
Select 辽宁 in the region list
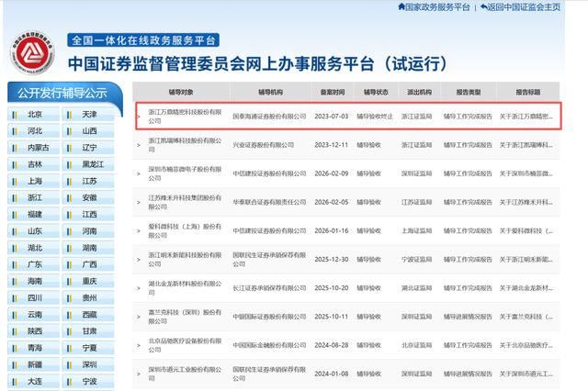pyautogui.click(x=88, y=148)
